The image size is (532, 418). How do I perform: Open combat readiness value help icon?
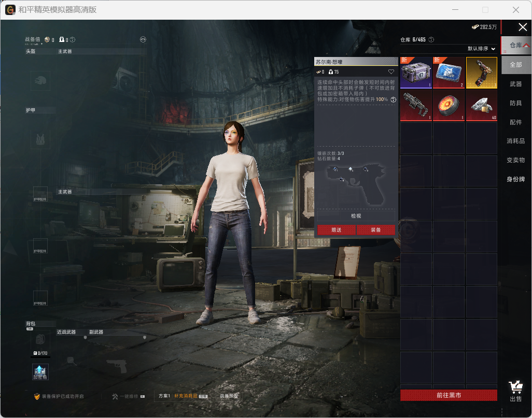click(x=73, y=40)
